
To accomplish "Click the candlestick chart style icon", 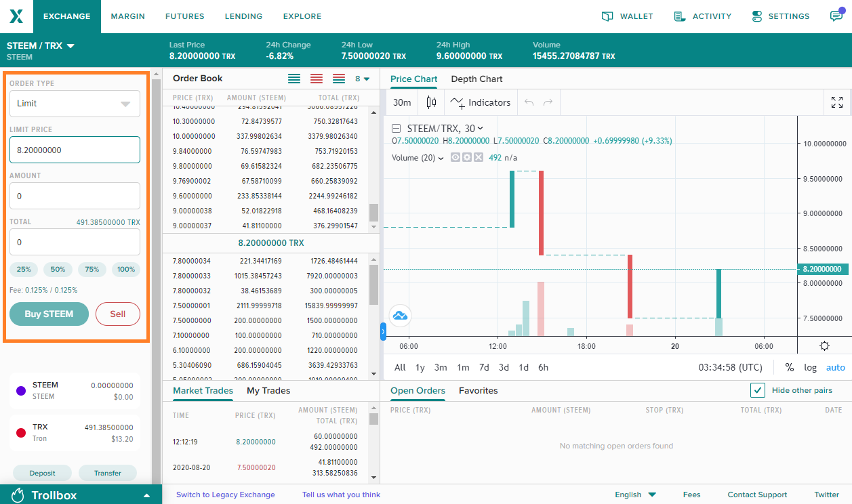I will pos(431,102).
